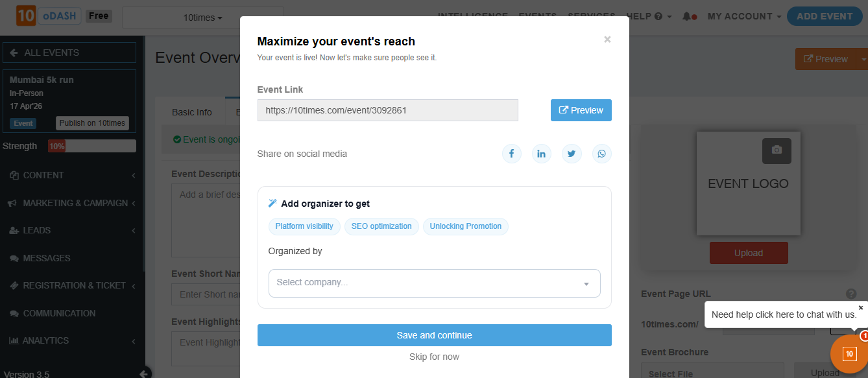This screenshot has height=378, width=868.
Task: Click the Event Page URL help icon
Action: click(851, 294)
